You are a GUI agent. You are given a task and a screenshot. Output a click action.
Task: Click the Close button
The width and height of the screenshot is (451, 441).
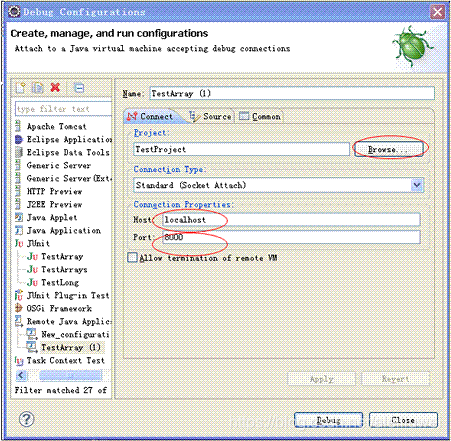(403, 420)
